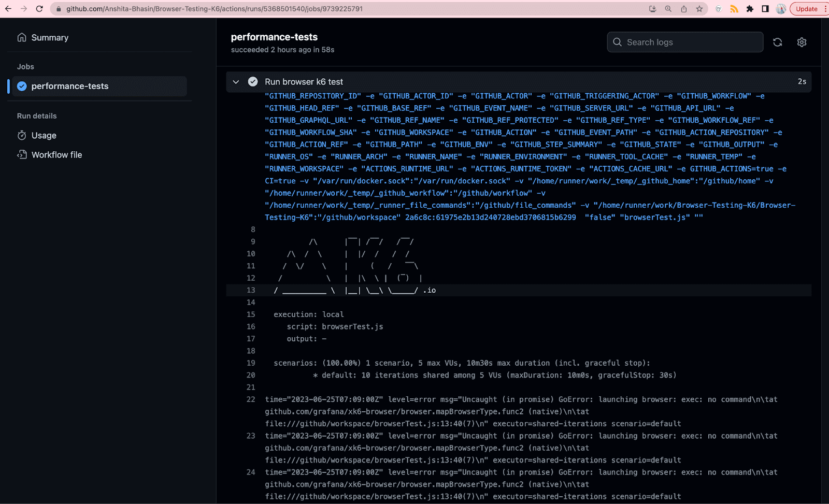Open the Workflow file page
829x504 pixels.
(x=56, y=154)
